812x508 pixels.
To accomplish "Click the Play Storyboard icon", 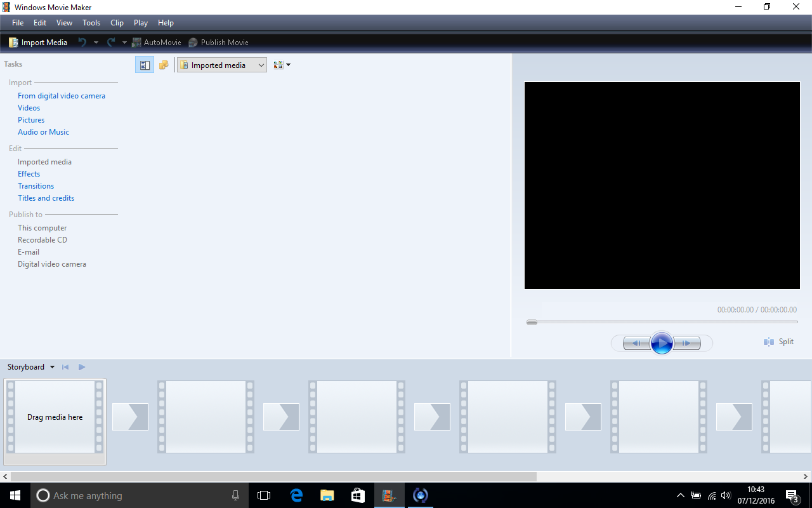I will tap(82, 367).
